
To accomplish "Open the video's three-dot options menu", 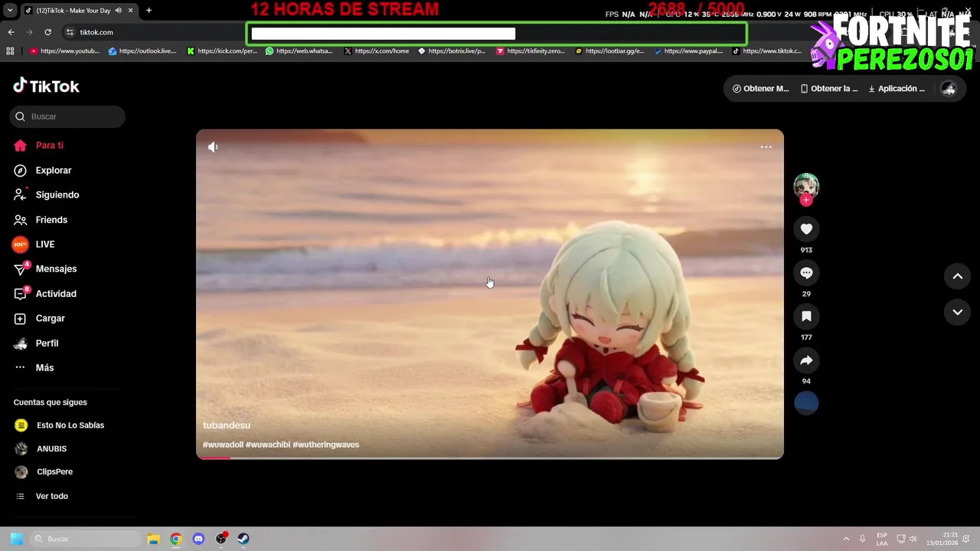I will tap(766, 147).
